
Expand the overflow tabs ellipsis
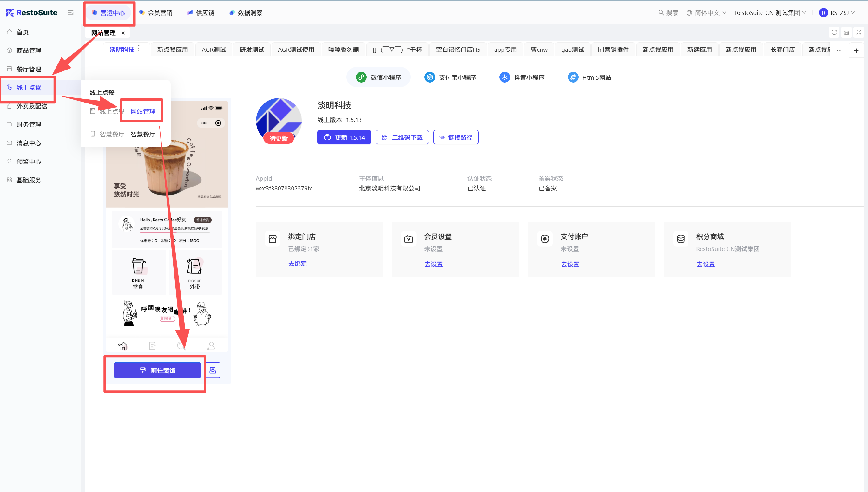click(x=839, y=51)
